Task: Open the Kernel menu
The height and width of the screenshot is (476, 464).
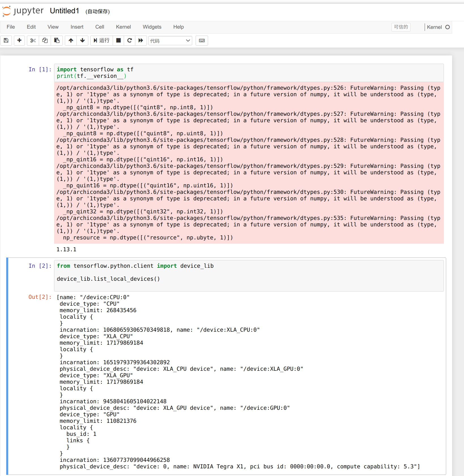Action: pyautogui.click(x=123, y=27)
